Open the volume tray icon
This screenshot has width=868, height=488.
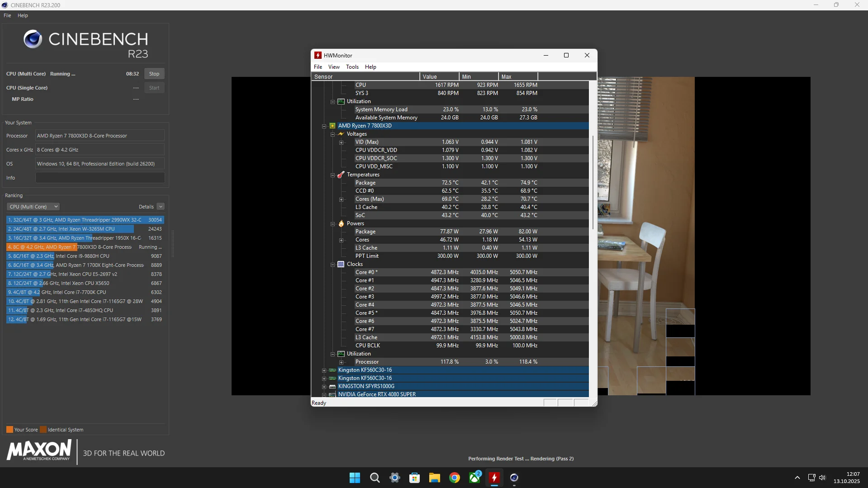(822, 478)
